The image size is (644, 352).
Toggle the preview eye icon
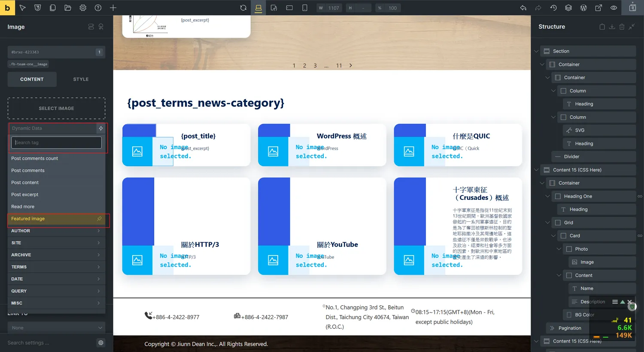click(x=614, y=8)
